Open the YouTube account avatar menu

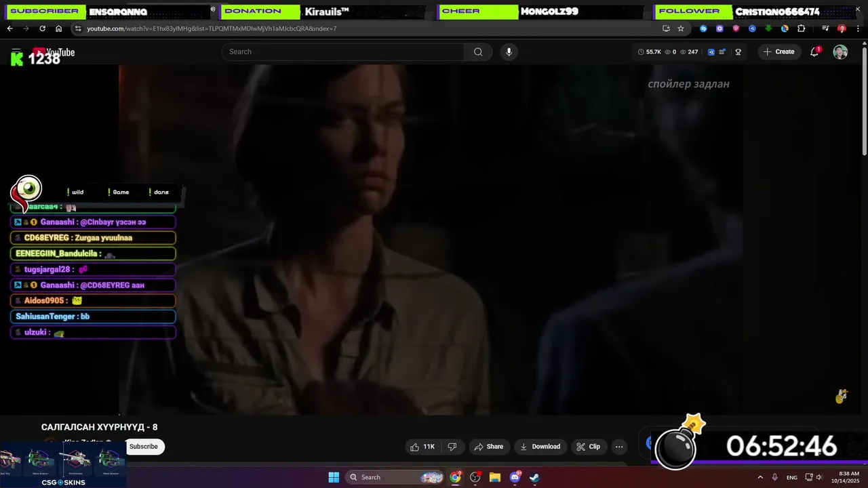(840, 52)
